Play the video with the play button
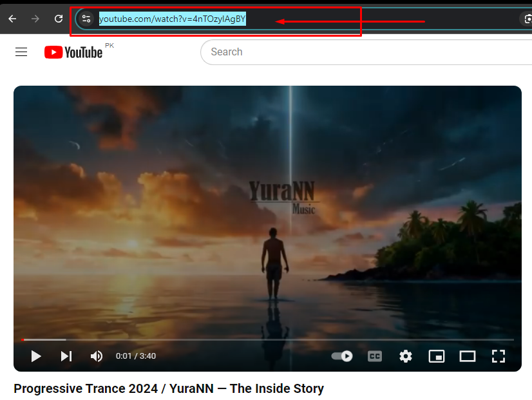Image resolution: width=532 pixels, height=400 pixels. (x=36, y=356)
